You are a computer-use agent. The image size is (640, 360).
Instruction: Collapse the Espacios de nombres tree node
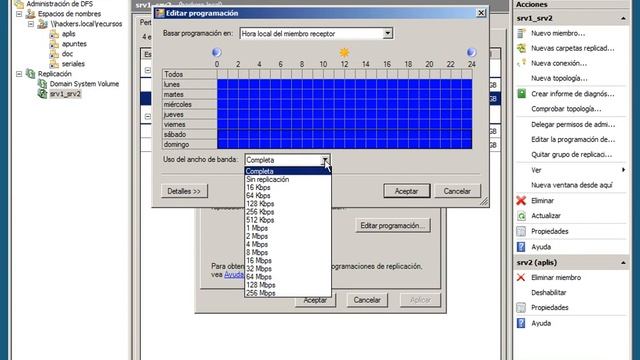[19, 14]
